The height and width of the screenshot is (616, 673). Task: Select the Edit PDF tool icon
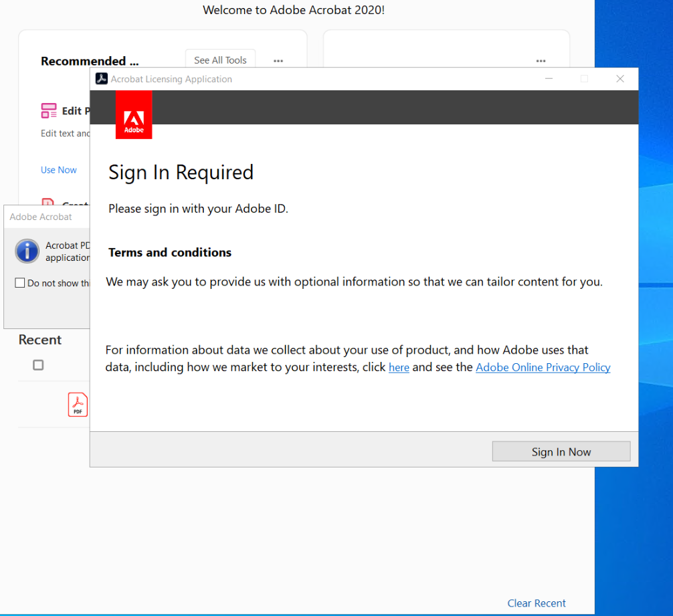coord(49,110)
